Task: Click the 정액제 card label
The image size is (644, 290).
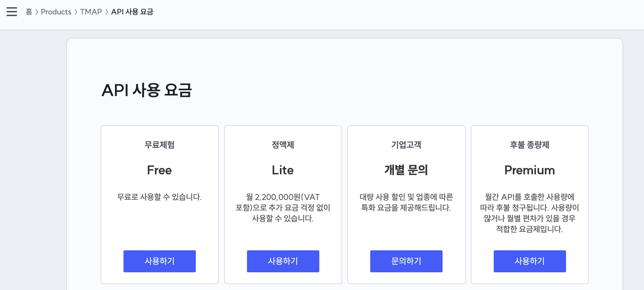Action: tap(283, 145)
